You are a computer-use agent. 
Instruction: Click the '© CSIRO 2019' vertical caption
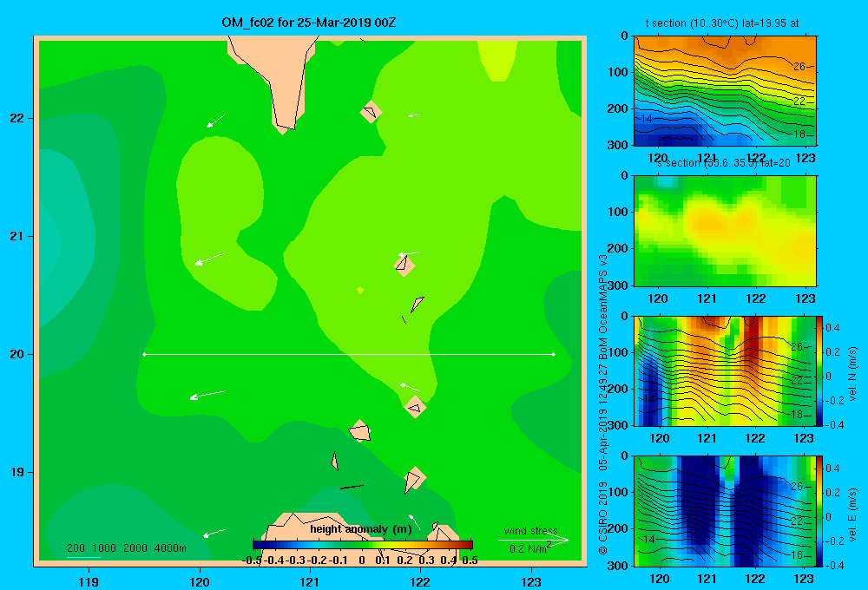coord(603,519)
